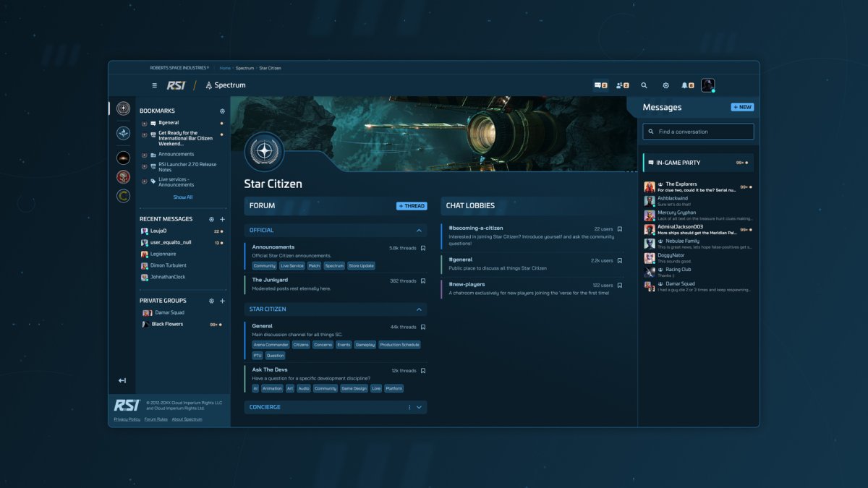
Task: Click the RSI logo in the header
Action: 176,85
